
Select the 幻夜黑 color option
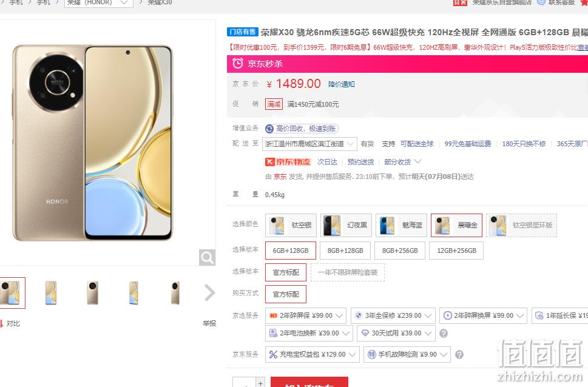[x=346, y=226]
